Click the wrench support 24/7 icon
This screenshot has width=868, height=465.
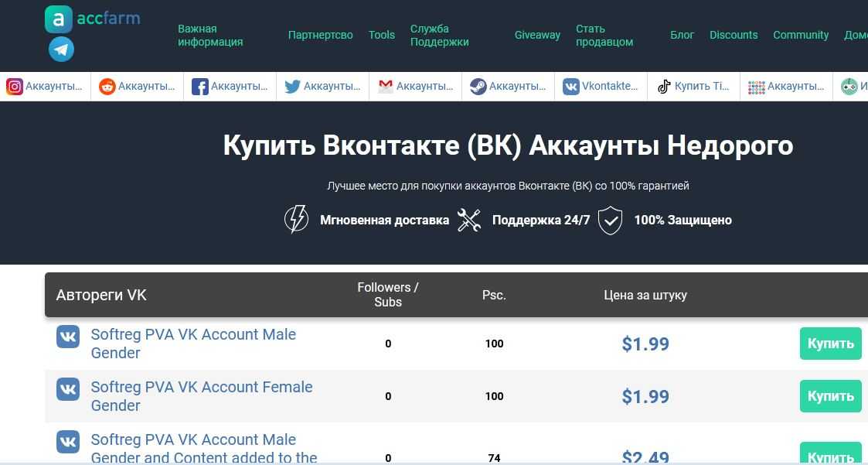click(x=469, y=220)
